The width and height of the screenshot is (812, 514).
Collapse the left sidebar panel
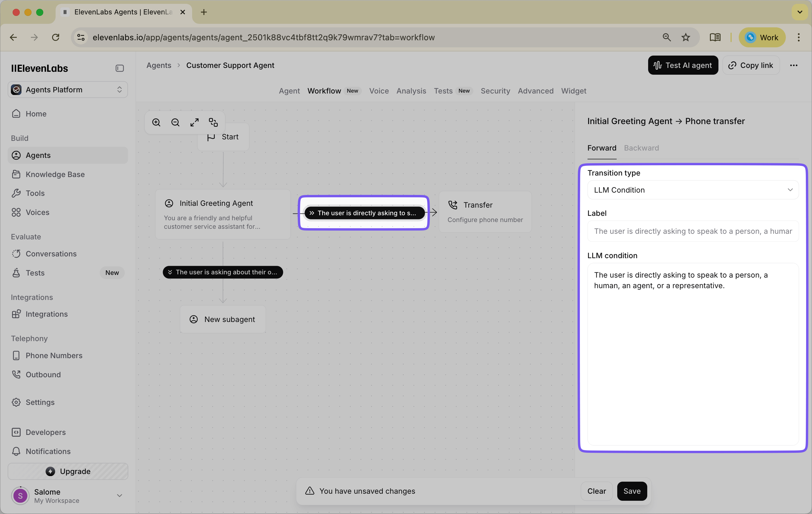click(x=119, y=68)
